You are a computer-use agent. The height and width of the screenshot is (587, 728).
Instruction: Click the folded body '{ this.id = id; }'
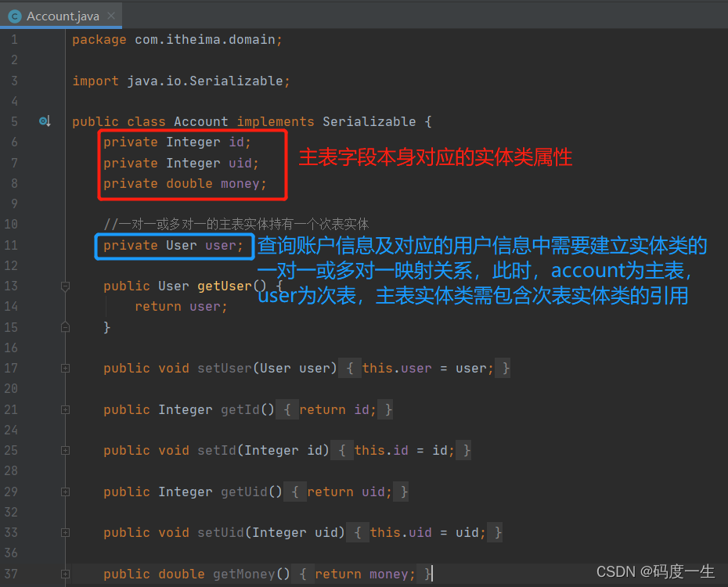[x=401, y=451]
